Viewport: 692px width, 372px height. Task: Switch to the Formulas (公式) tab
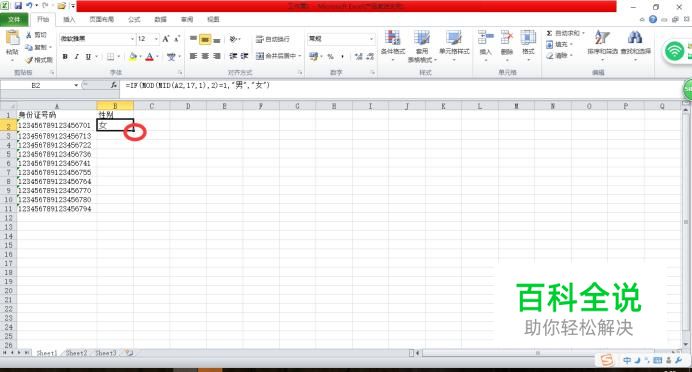point(134,19)
